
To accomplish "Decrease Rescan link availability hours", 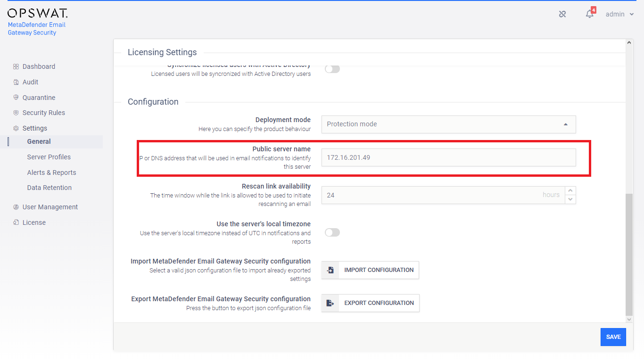I will [x=570, y=199].
